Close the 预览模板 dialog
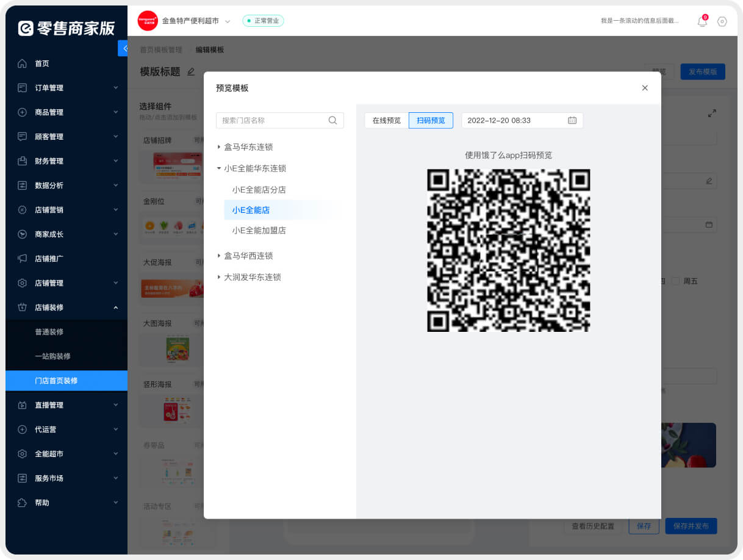743x560 pixels. [x=645, y=88]
